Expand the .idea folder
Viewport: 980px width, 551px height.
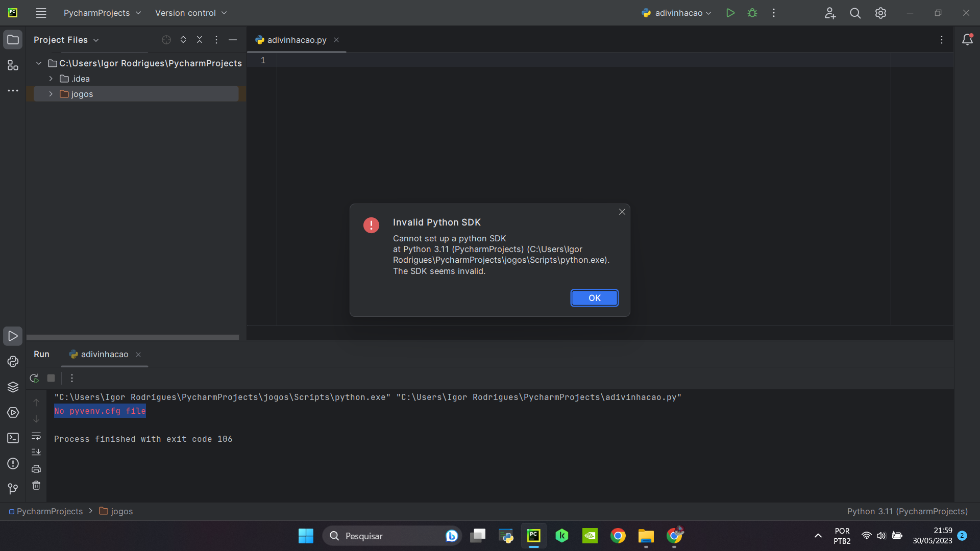51,79
